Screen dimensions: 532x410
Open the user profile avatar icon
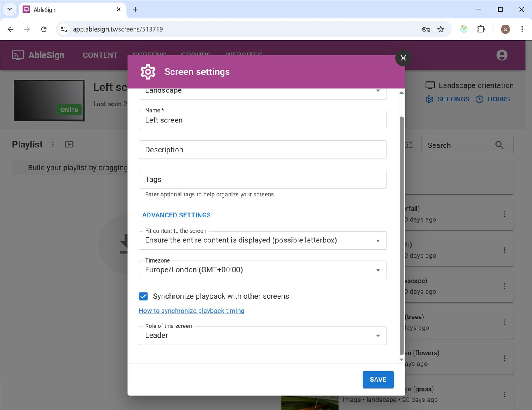(x=502, y=55)
